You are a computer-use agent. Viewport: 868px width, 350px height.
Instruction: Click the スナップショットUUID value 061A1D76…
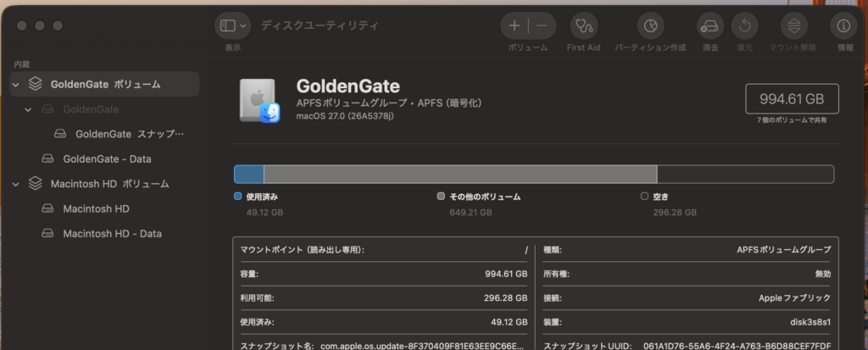point(737,346)
